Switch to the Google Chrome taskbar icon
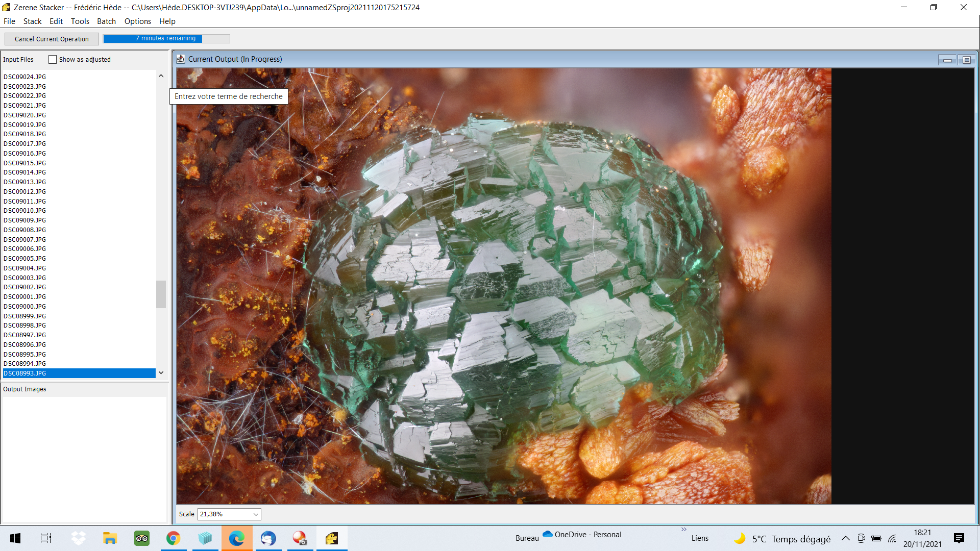The image size is (980, 551). (173, 538)
